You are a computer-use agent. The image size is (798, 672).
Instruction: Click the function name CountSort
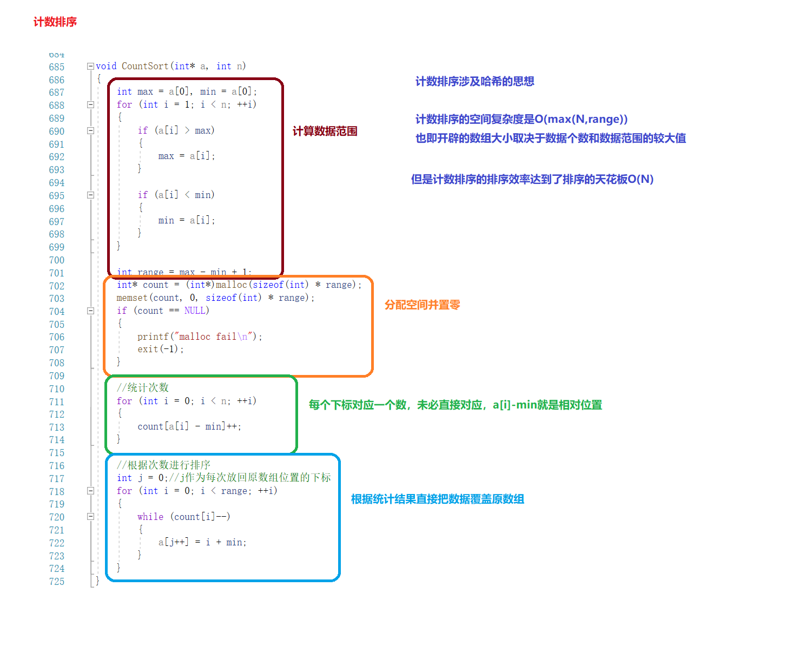(x=145, y=66)
